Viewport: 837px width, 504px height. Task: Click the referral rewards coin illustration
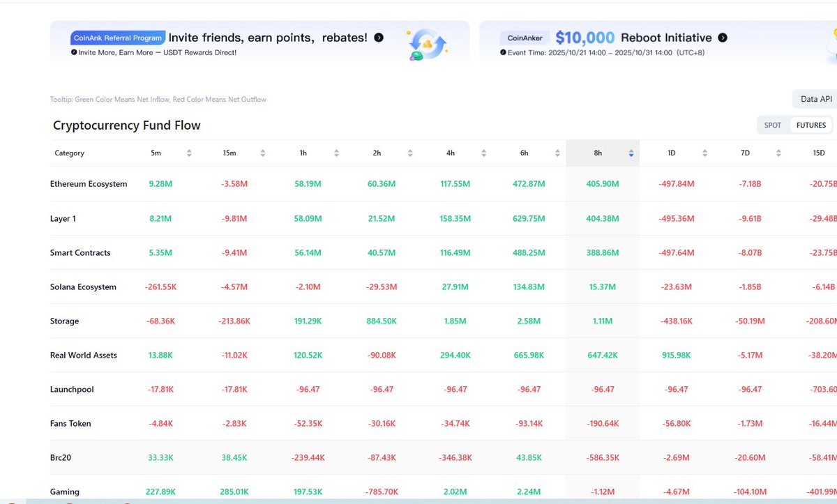(427, 45)
